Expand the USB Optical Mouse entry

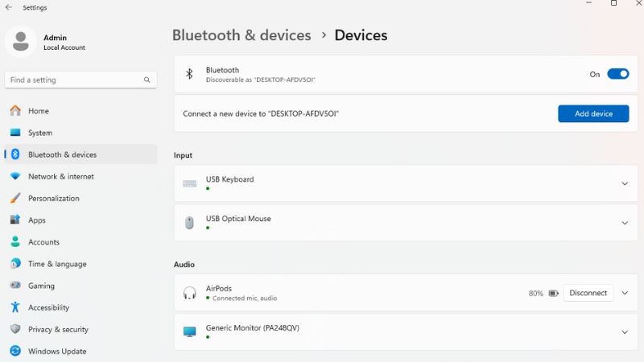click(x=625, y=223)
